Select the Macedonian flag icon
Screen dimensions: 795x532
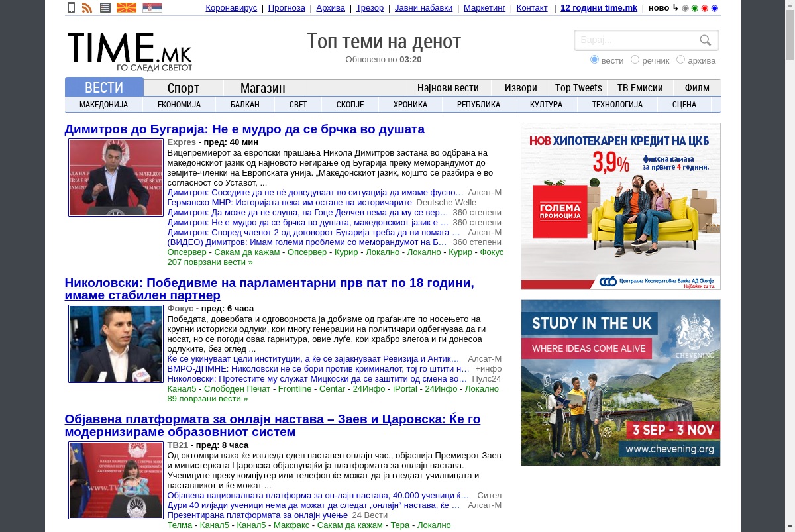coord(127,8)
